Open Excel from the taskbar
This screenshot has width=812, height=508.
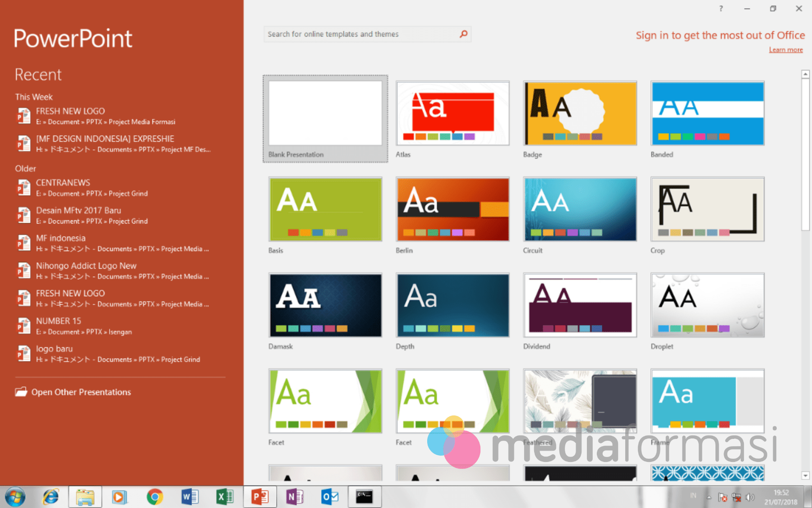(225, 497)
